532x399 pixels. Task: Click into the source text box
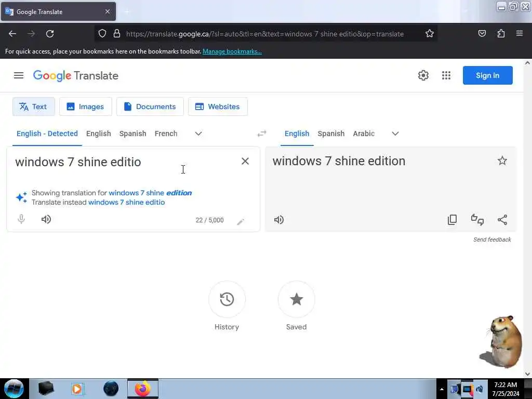coord(126,162)
